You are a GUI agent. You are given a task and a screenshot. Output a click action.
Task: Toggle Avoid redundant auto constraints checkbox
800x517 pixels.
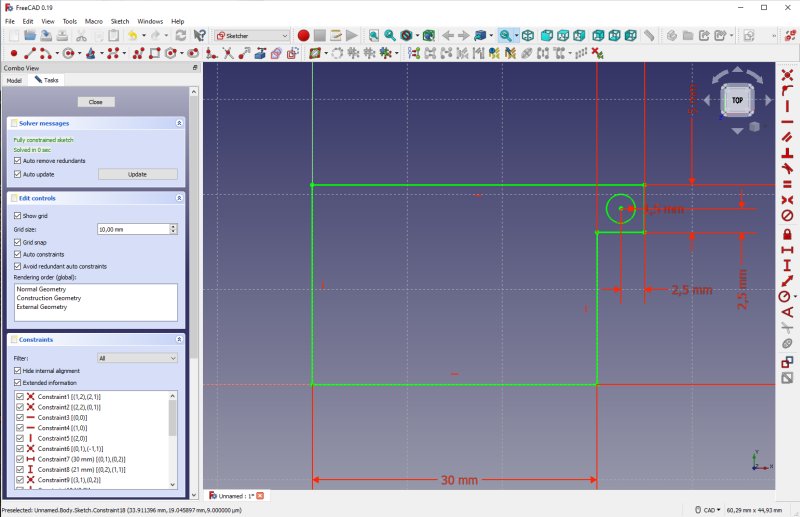pos(17,266)
